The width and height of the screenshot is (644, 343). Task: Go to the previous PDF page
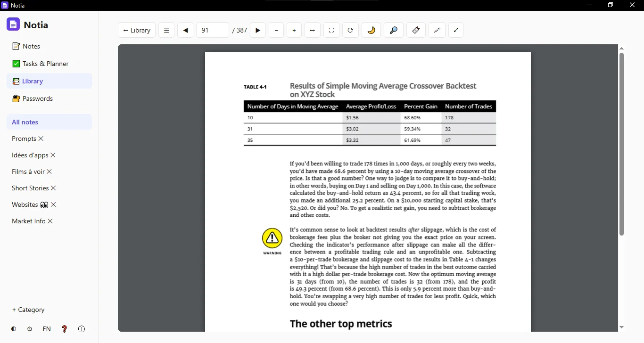click(185, 30)
